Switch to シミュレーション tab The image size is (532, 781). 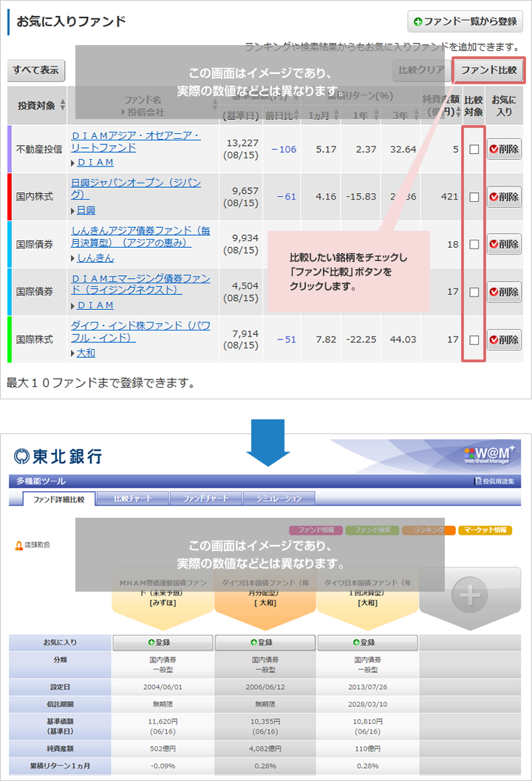[x=279, y=498]
